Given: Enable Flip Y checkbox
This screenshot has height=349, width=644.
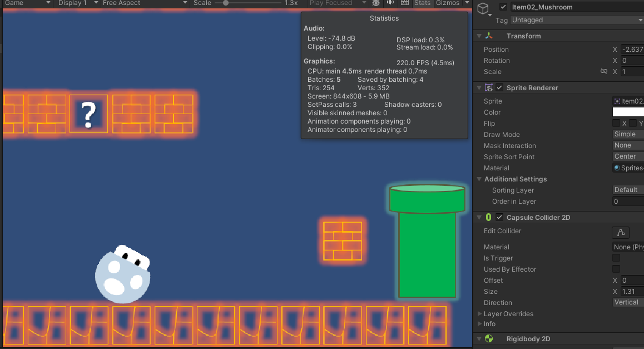Looking at the screenshot, I should pos(633,124).
